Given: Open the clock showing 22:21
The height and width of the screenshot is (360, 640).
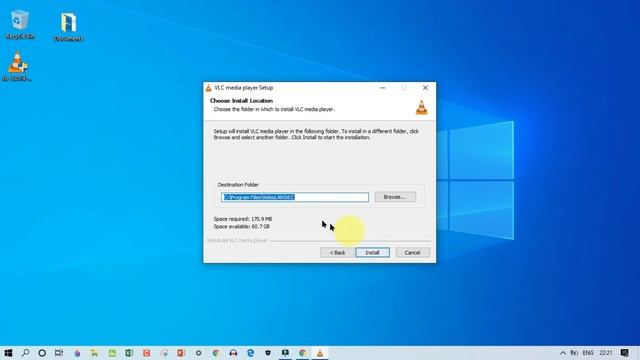Looking at the screenshot, I should (x=606, y=353).
